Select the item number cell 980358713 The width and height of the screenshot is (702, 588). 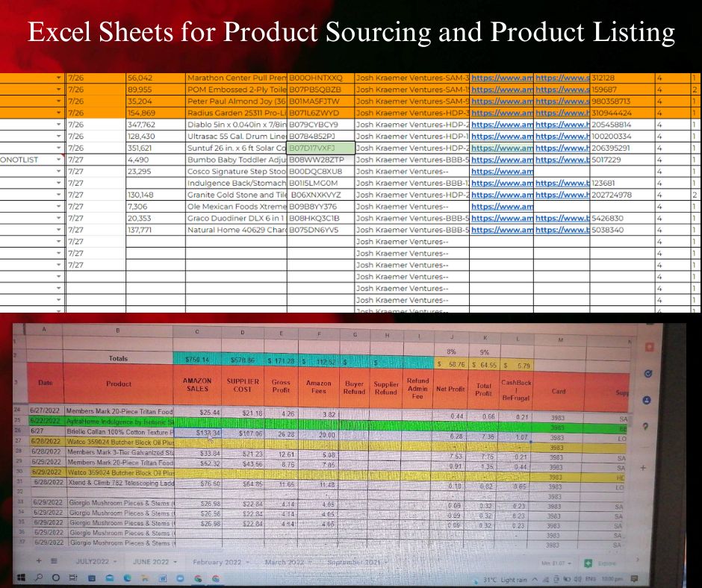[x=623, y=101]
